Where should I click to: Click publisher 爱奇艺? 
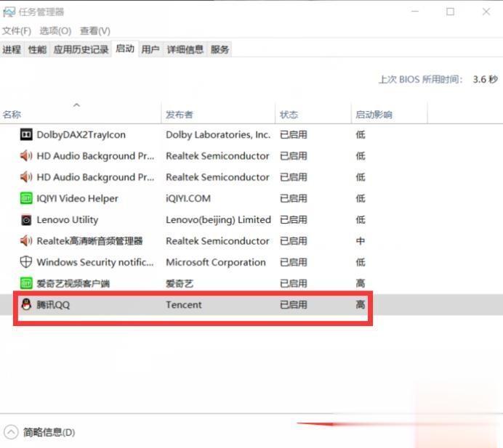click(x=180, y=284)
